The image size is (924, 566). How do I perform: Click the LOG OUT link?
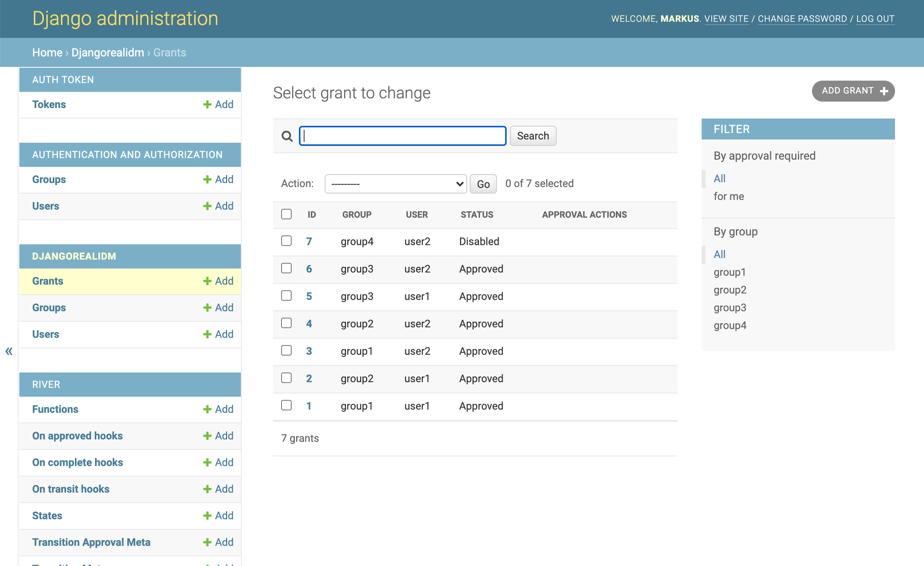875,19
